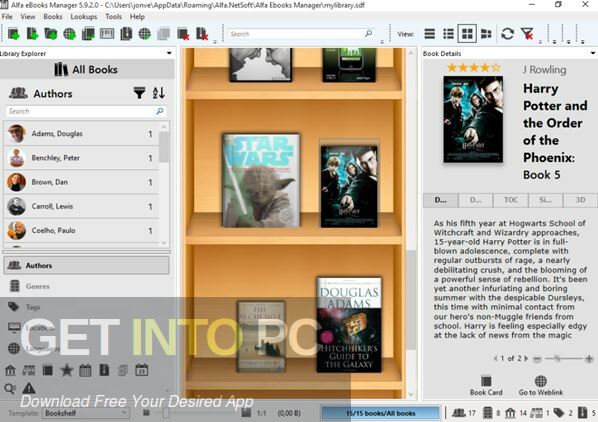Clear filters with the funnel icon

527,34
